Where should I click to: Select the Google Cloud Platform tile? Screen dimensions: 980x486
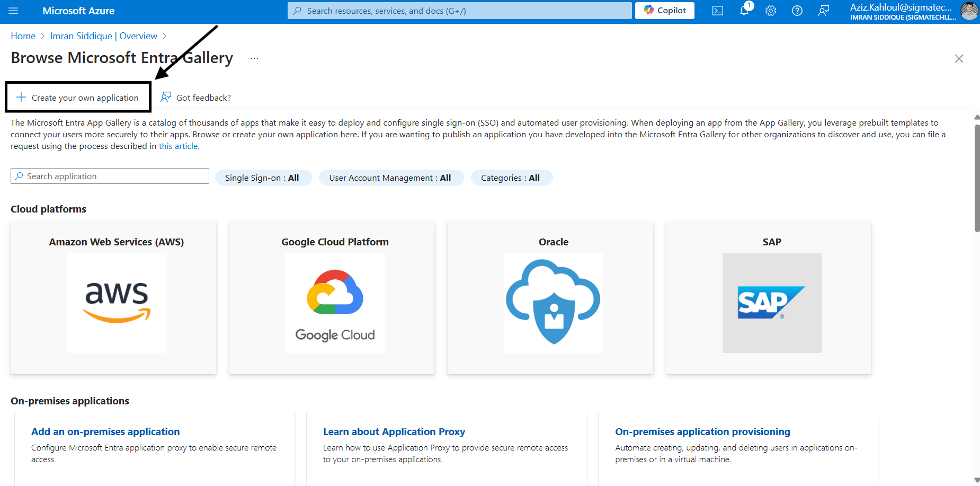point(332,297)
